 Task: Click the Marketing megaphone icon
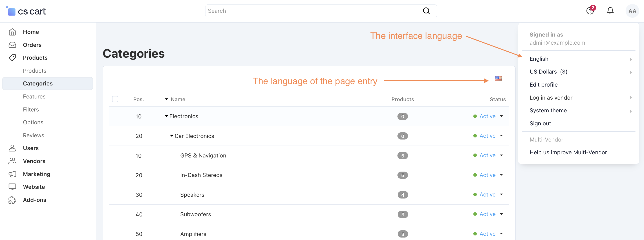tap(12, 174)
